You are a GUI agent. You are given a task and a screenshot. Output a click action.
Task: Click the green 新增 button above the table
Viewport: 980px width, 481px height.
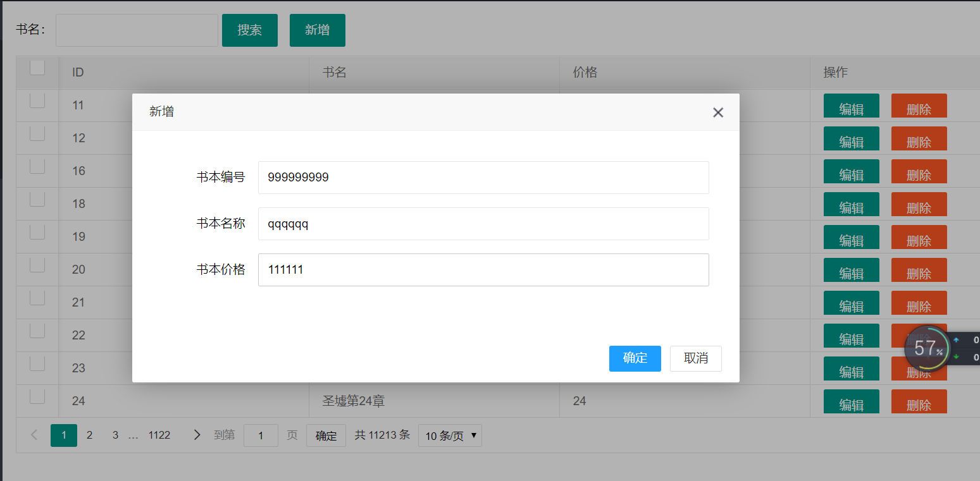coord(318,30)
